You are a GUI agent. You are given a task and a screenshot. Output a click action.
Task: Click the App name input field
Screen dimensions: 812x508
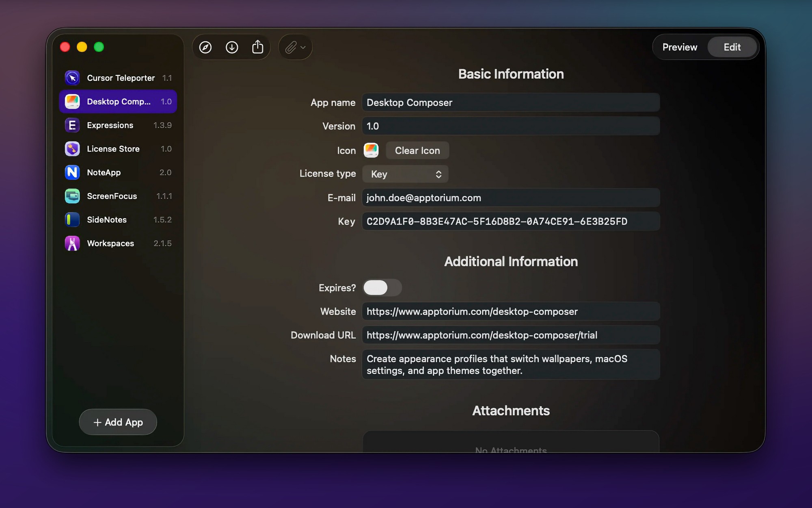[x=511, y=102]
